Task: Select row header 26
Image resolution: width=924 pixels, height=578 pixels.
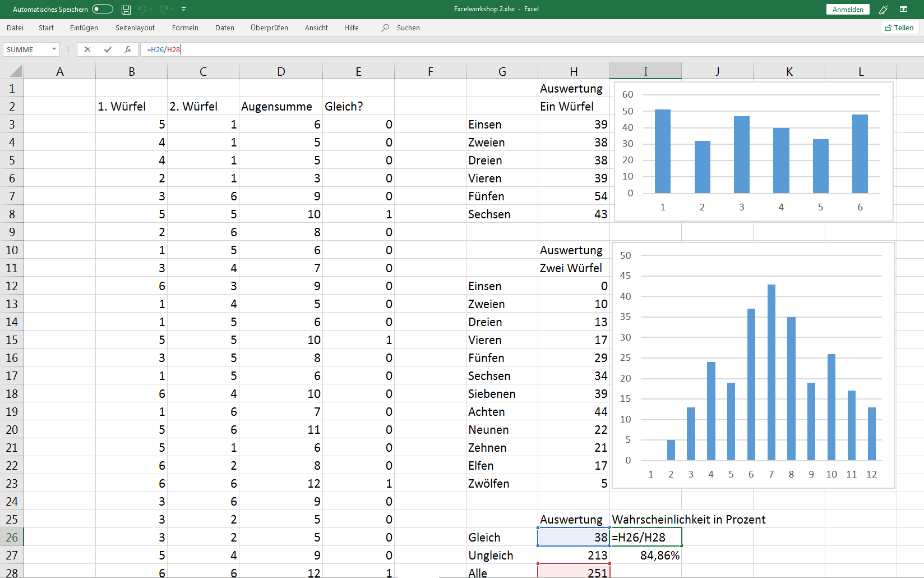Action: coord(12,537)
